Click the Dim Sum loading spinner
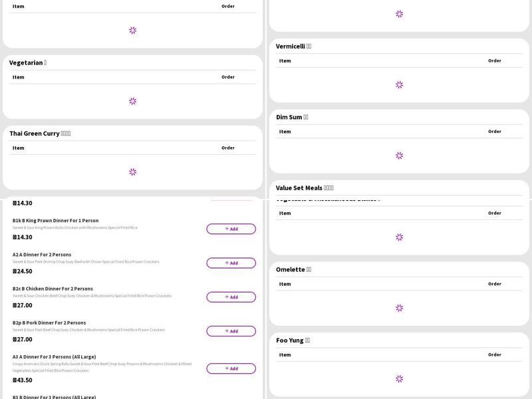This screenshot has height=399, width=532. [x=399, y=156]
